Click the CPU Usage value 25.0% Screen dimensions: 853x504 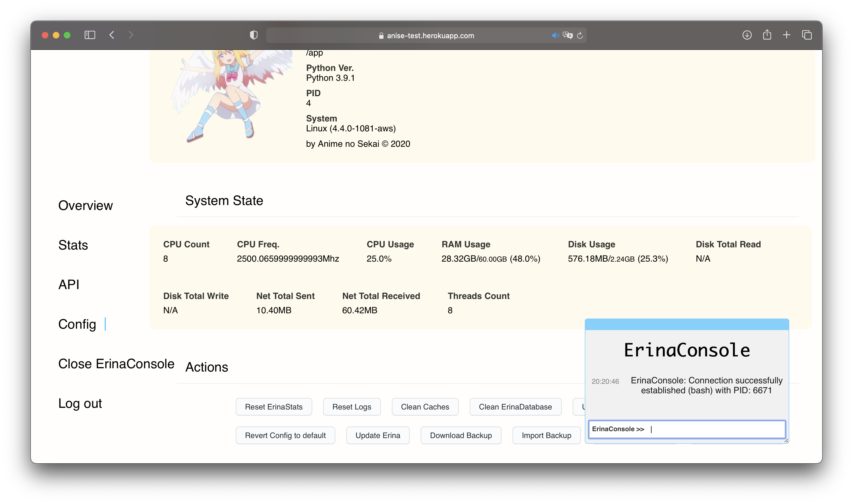click(379, 259)
